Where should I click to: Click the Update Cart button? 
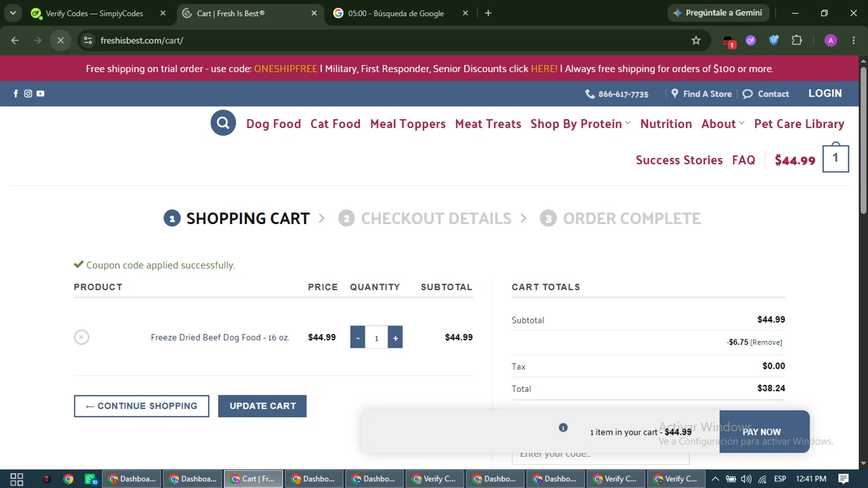tap(262, 406)
